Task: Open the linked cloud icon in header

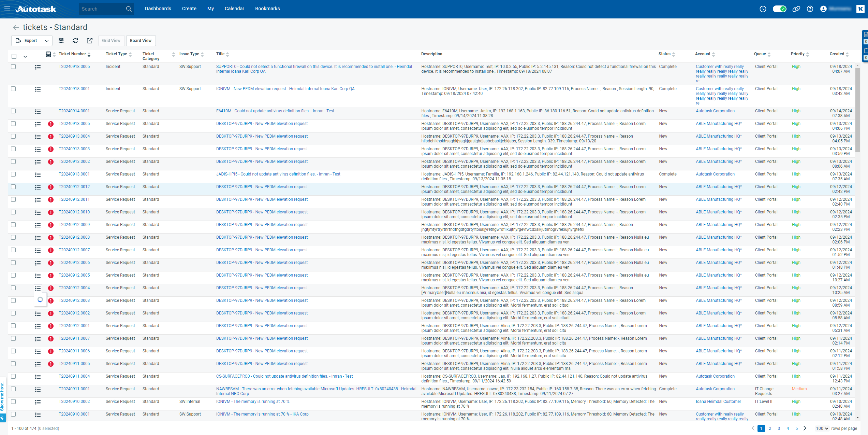Action: coord(796,9)
